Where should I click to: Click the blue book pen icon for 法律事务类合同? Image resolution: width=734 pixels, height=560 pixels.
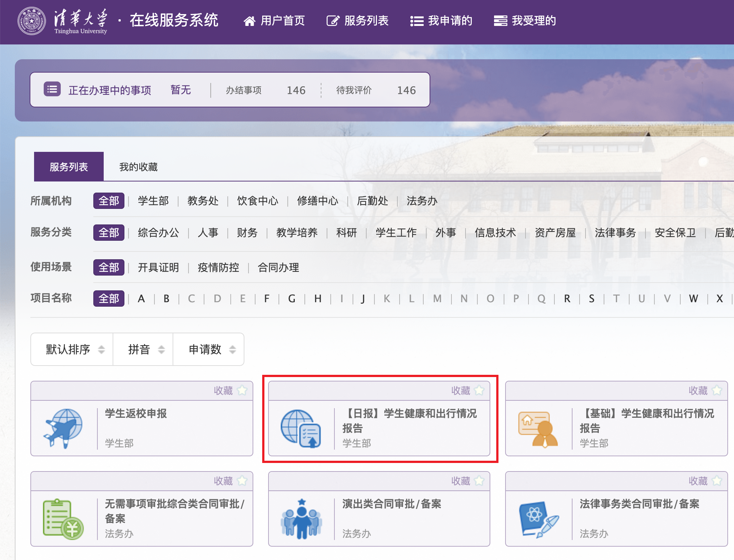(538, 519)
